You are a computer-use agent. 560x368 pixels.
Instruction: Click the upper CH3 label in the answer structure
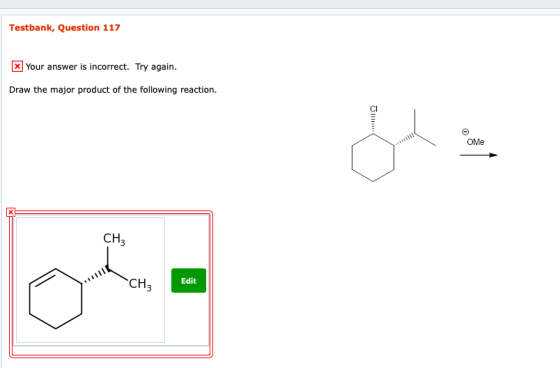[x=114, y=239]
